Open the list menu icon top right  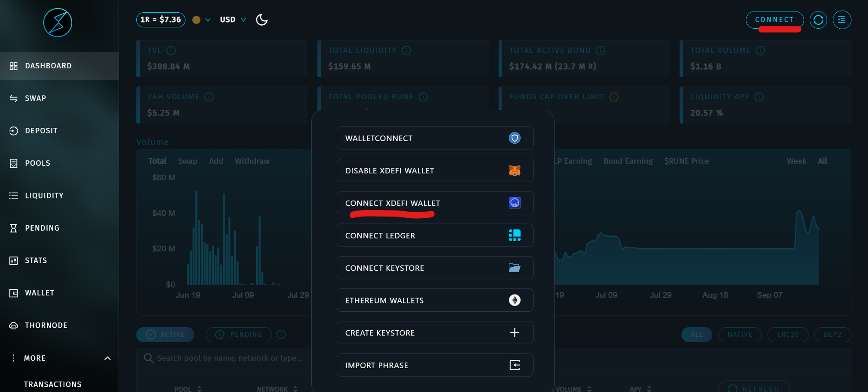pos(842,20)
